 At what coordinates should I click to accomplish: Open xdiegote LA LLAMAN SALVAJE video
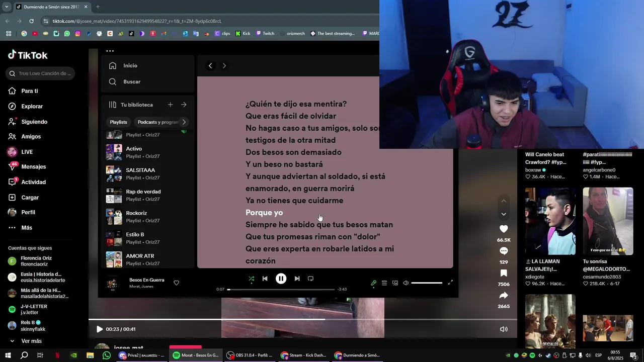[550, 221]
